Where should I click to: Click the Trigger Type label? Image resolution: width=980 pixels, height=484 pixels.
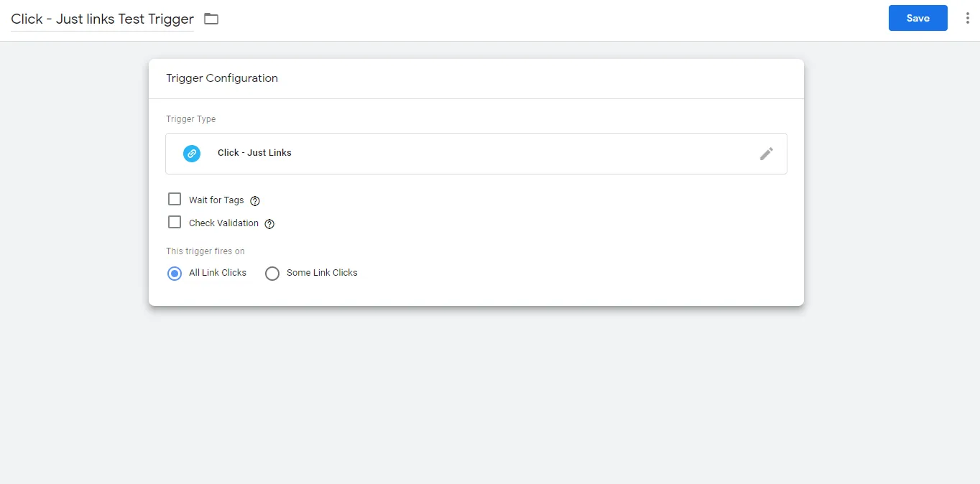coord(191,119)
